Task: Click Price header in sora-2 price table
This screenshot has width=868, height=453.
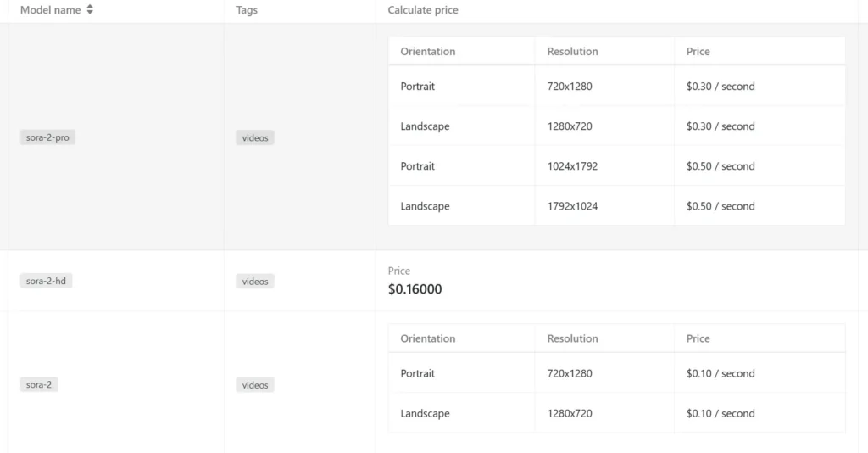Action: (698, 338)
